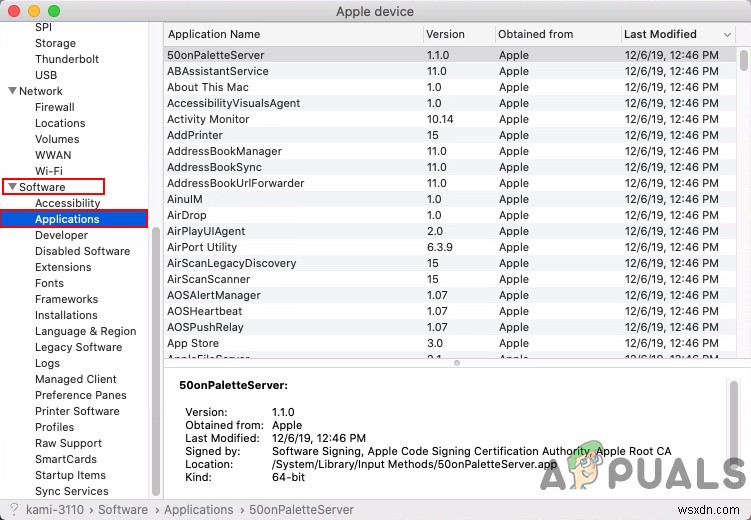Open Frameworks in the sidebar
Image resolution: width=751 pixels, height=520 pixels.
[x=67, y=299]
